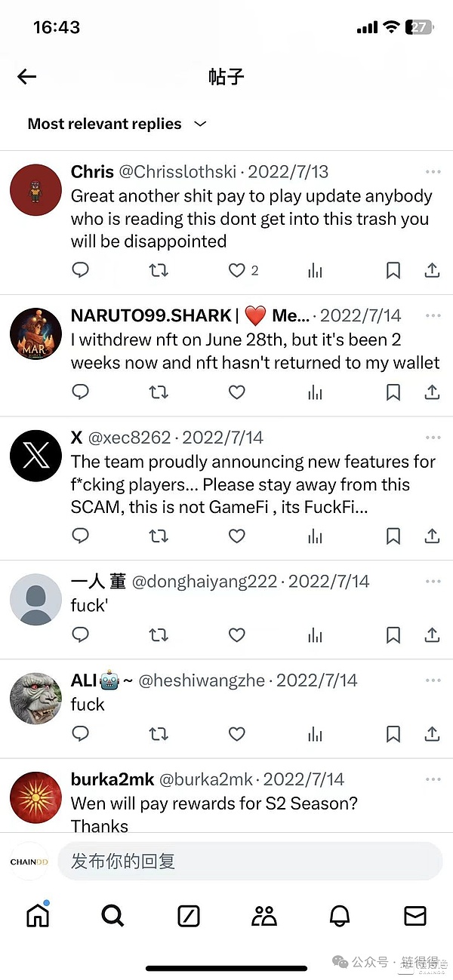
Task: Open the @burka2mk profile handle
Action: 205,779
